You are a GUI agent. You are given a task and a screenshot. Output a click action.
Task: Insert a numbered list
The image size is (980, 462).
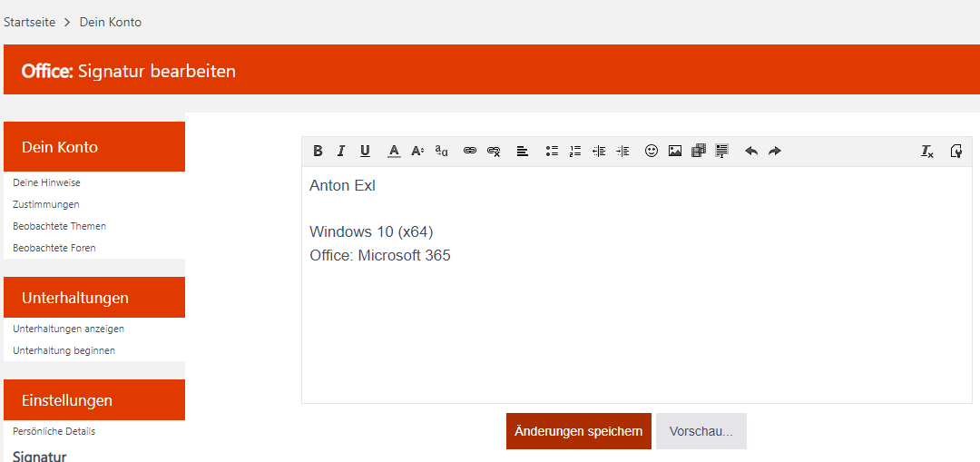click(575, 151)
